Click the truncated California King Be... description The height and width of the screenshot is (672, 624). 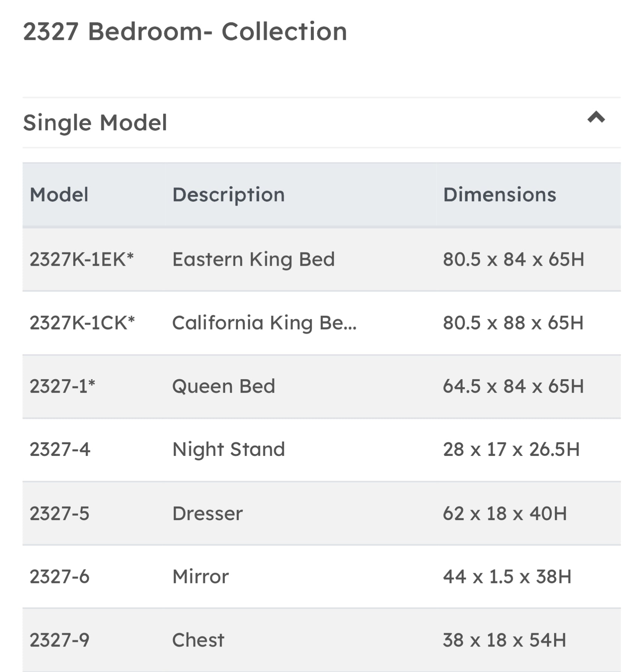tap(264, 323)
